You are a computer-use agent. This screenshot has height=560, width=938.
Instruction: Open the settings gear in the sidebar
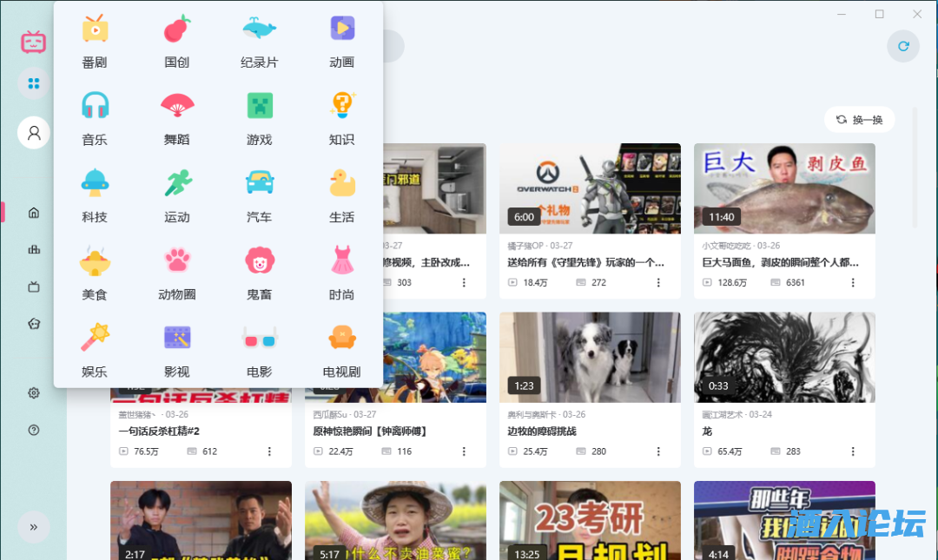(33, 392)
